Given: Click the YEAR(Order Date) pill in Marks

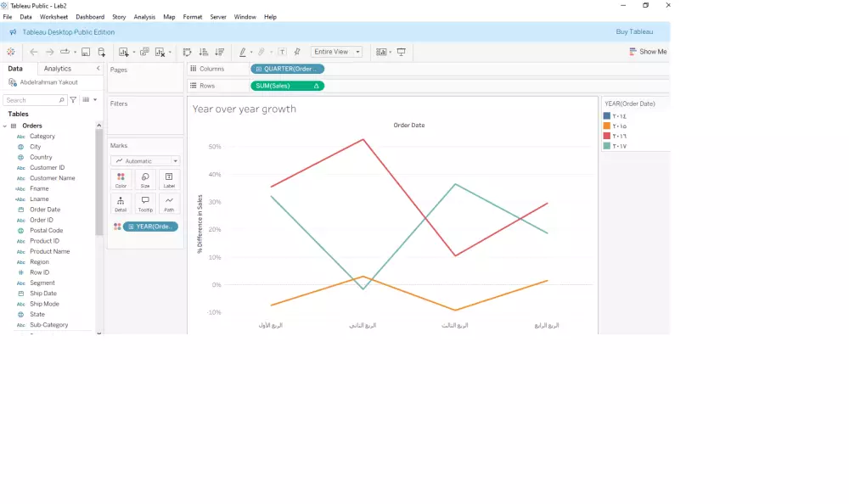Looking at the screenshot, I should (x=150, y=227).
